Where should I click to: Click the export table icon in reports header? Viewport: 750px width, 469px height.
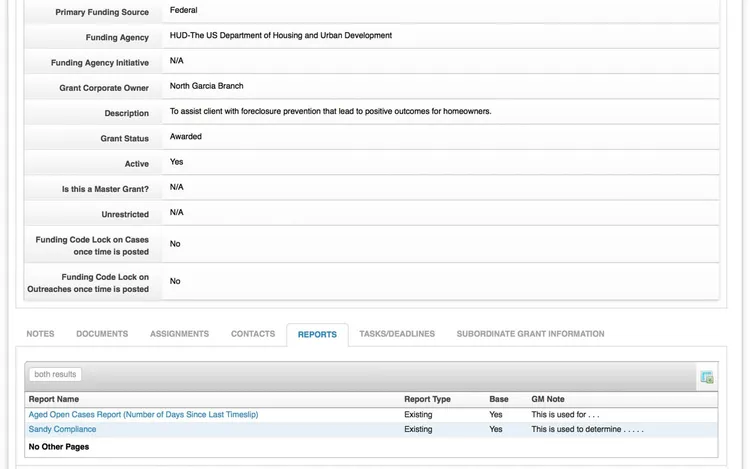click(706, 377)
